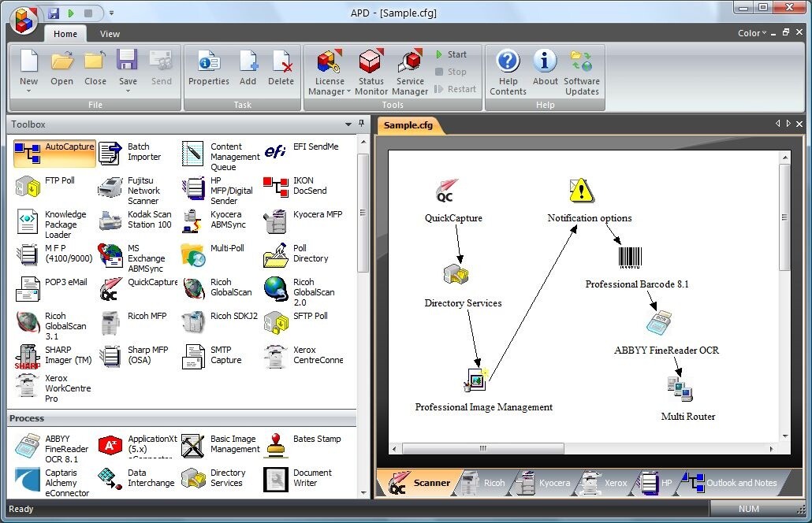
Task: Choose Content Management Queue component
Action: (x=221, y=156)
